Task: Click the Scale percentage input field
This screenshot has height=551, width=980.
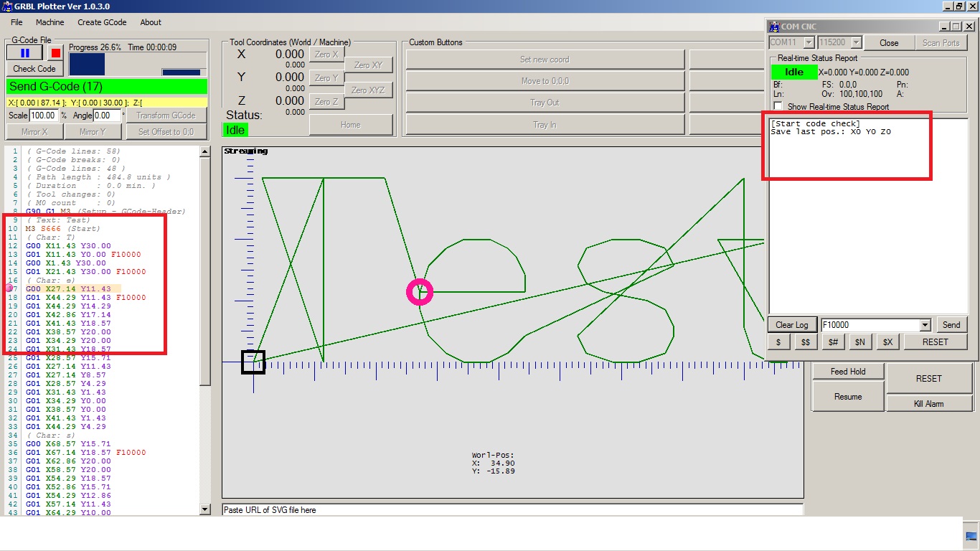Action: pyautogui.click(x=44, y=116)
